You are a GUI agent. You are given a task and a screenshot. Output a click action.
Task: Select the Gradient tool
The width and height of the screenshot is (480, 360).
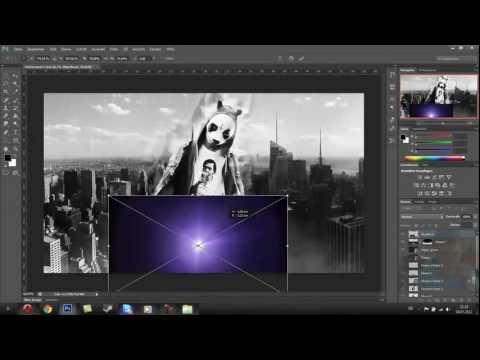tap(15, 116)
